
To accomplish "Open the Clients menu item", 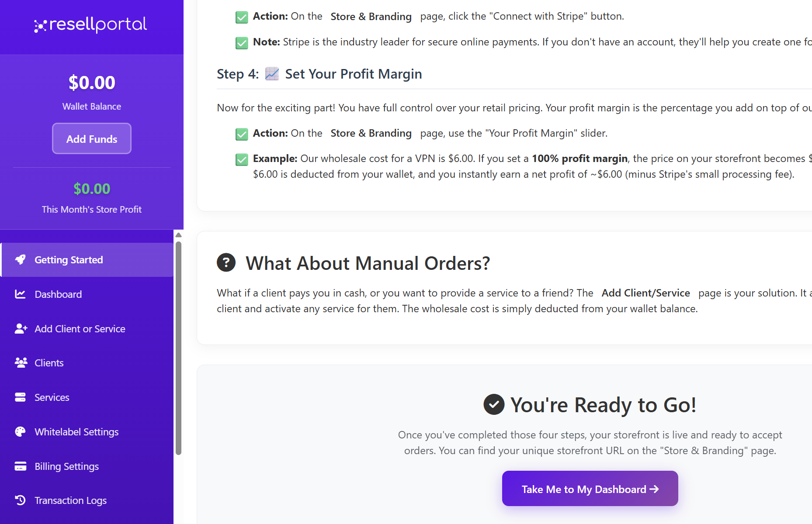I will point(49,363).
